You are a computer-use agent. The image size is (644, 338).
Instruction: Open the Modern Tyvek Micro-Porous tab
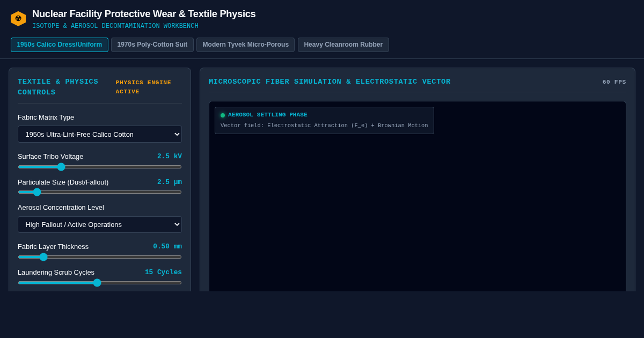click(x=246, y=45)
